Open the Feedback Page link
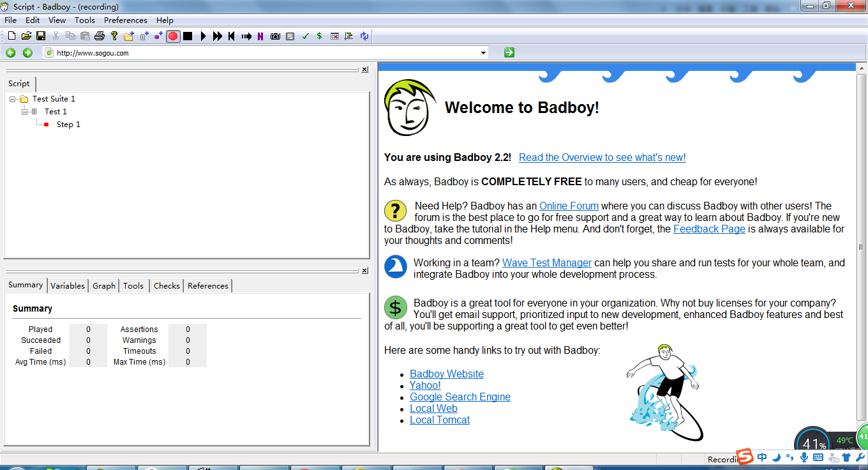This screenshot has width=868, height=470. coord(709,229)
